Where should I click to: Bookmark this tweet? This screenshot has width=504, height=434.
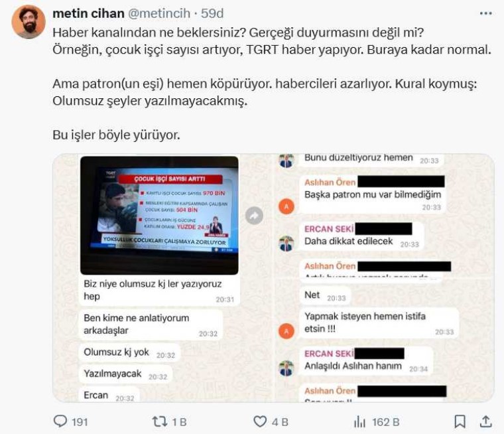point(460,421)
